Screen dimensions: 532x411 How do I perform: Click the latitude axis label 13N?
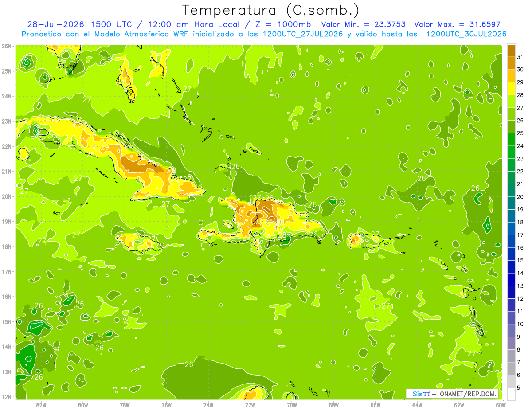tap(7, 372)
